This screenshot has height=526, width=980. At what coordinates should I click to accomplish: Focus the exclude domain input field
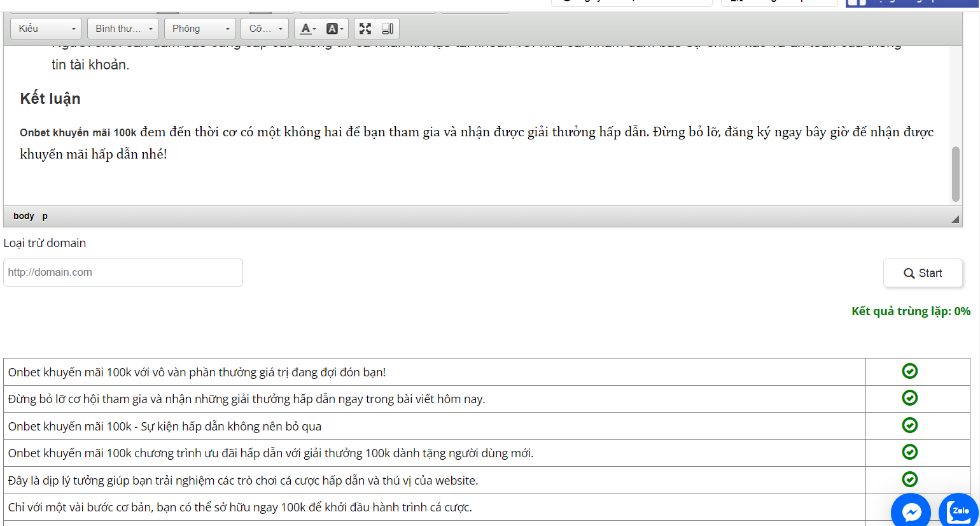(x=123, y=273)
